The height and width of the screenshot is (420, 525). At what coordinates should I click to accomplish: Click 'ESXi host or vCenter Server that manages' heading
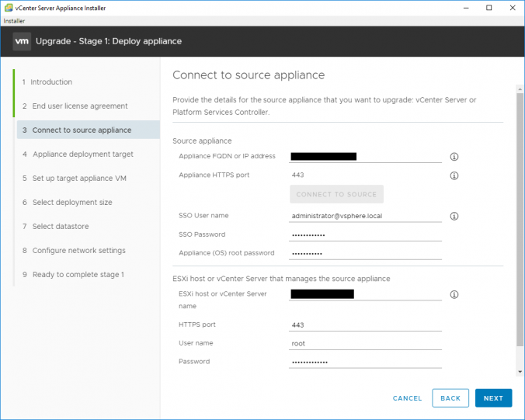coord(281,279)
